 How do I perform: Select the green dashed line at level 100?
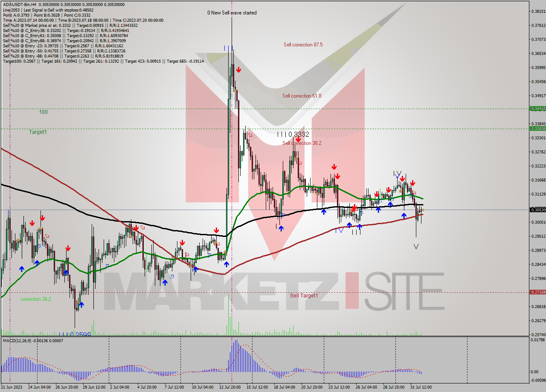pyautogui.click(x=264, y=109)
